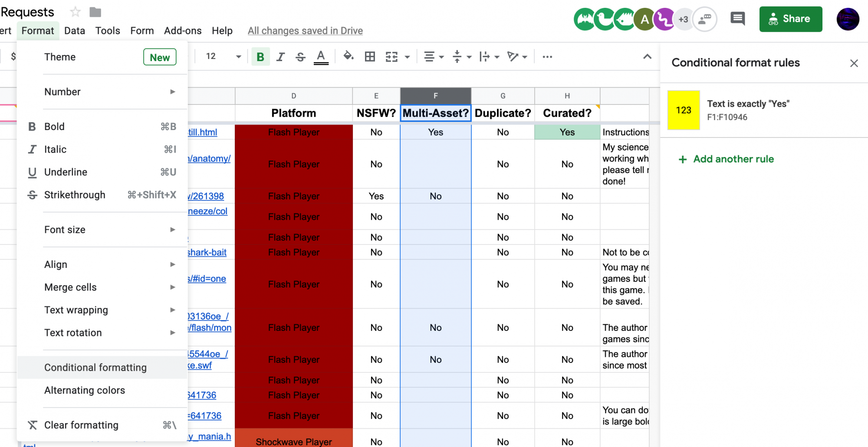Open the font size dropdown
Viewport: 868px width, 447px height.
(238, 56)
